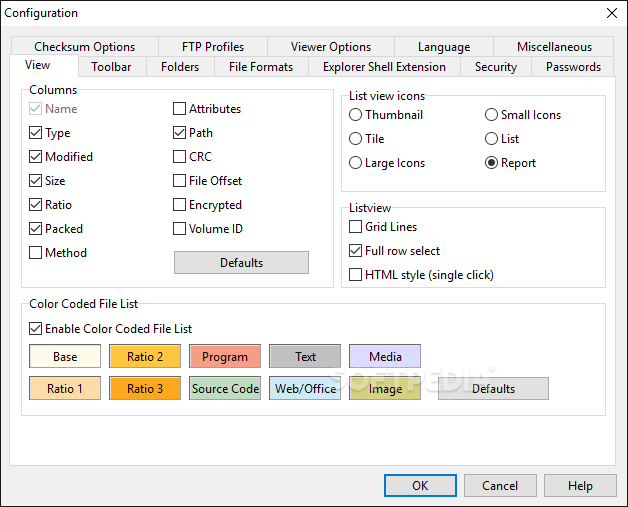
Task: Select Large Icons radio button
Action: pyautogui.click(x=355, y=163)
